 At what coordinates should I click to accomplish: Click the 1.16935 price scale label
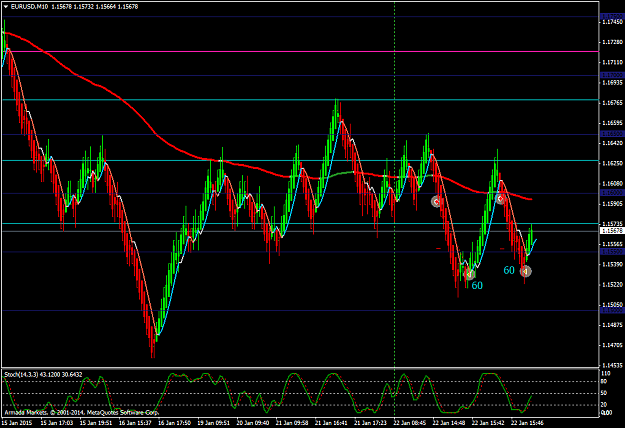(613, 82)
